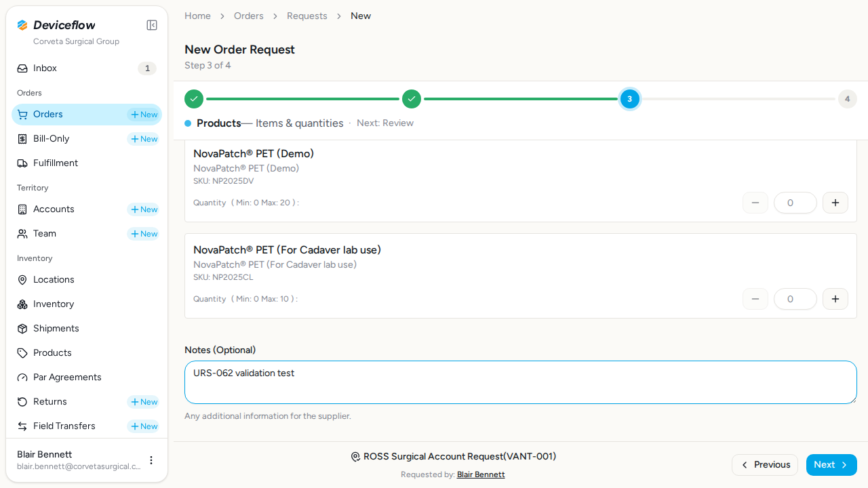The height and width of the screenshot is (488, 868).
Task: Open Returns in sidebar
Action: coord(87,402)
